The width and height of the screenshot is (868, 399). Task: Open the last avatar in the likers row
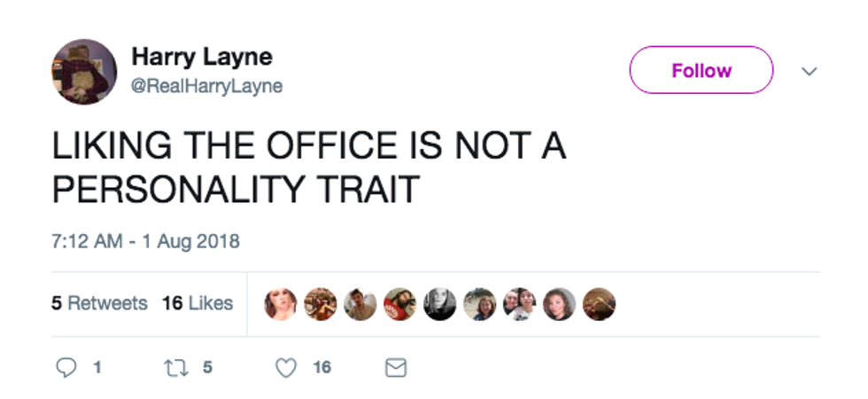tap(599, 304)
